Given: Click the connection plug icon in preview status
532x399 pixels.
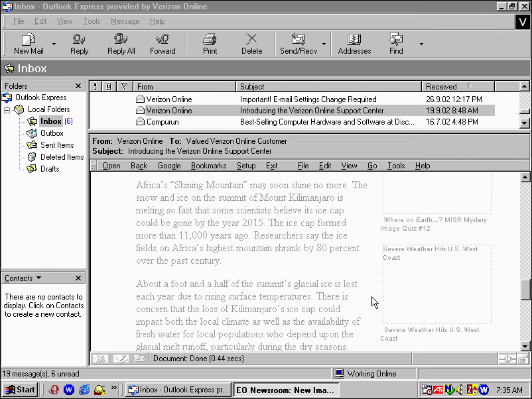Looking at the screenshot, I should pos(507,359).
